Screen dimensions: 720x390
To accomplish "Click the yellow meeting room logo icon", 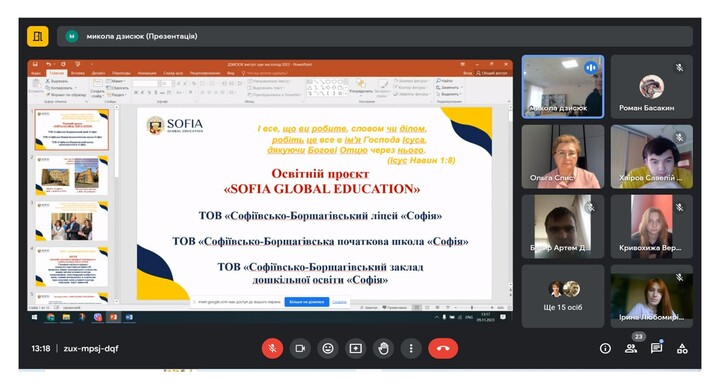I will (38, 36).
